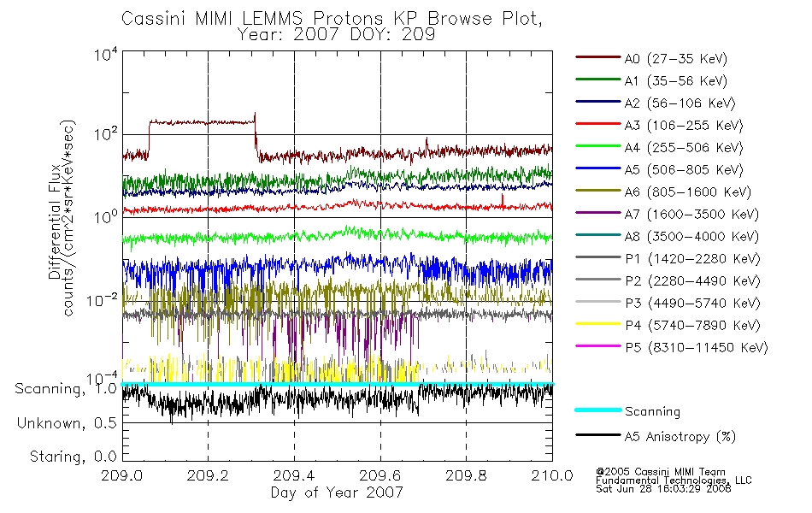The image size is (812, 513).
Task: Click the A4 (255-506 KeV) legend label
Action: click(684, 148)
